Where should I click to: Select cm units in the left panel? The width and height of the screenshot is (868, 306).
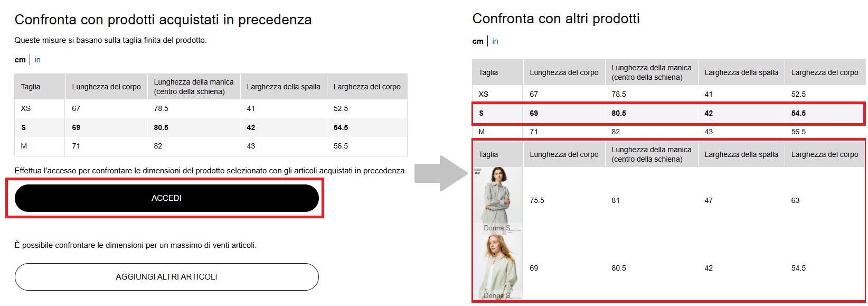point(20,60)
